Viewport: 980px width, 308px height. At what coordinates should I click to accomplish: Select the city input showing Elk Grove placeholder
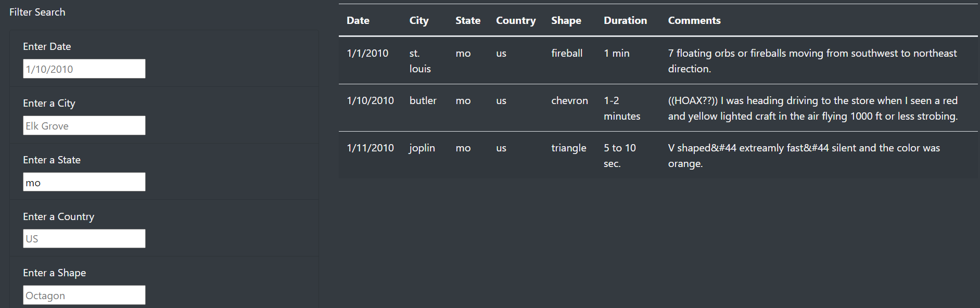click(x=83, y=125)
